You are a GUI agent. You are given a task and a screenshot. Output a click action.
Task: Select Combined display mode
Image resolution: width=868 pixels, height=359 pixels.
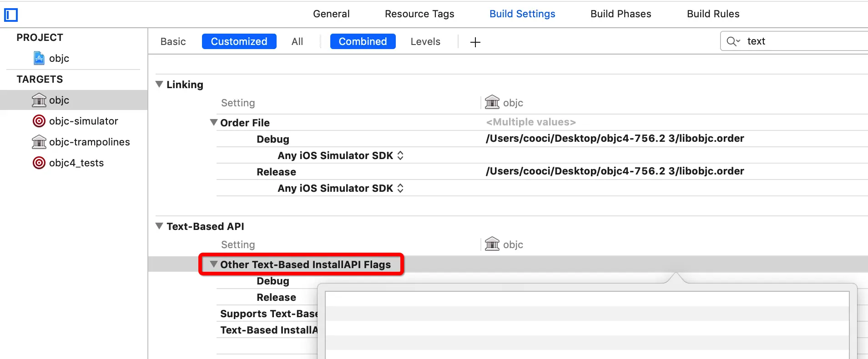click(x=363, y=41)
